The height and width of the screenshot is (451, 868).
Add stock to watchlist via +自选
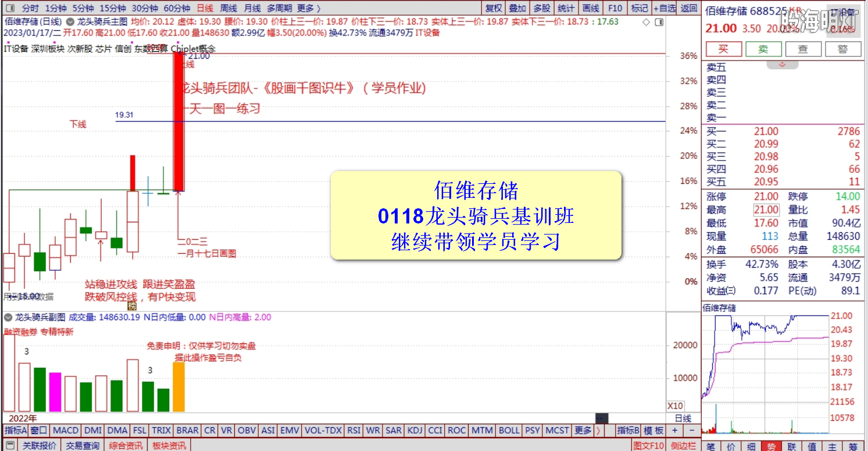(x=666, y=8)
